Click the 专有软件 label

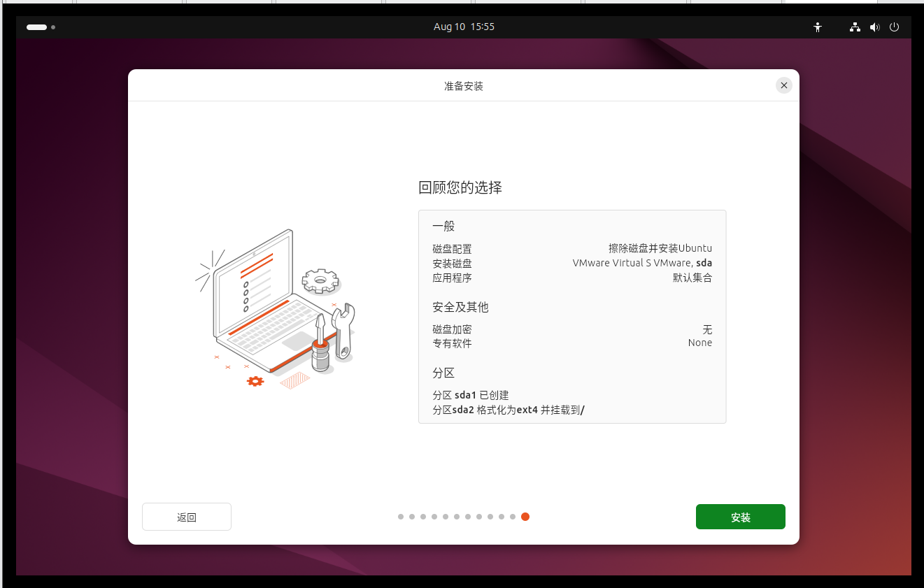click(452, 343)
